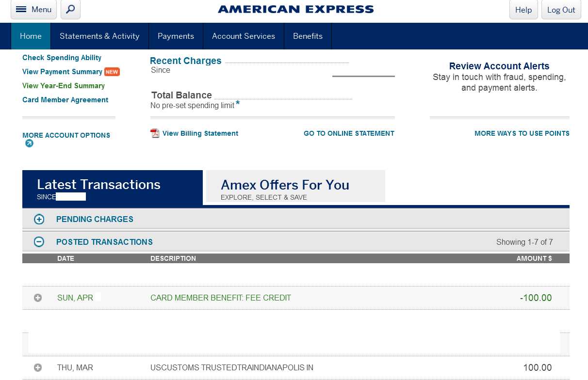Screen dimensions: 588x380
Task: Click the asterisk next to spending limit
Action: pyautogui.click(x=238, y=103)
